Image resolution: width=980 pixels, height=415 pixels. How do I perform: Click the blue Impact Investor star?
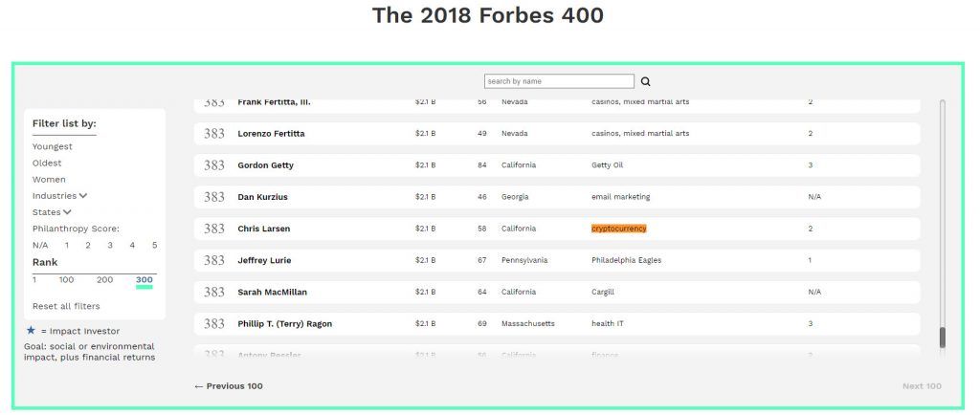tap(31, 330)
